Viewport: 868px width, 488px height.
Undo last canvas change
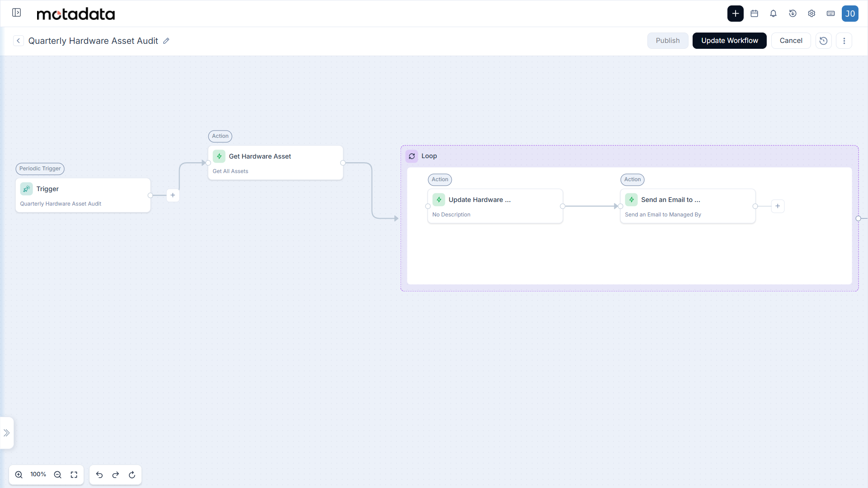pyautogui.click(x=99, y=474)
